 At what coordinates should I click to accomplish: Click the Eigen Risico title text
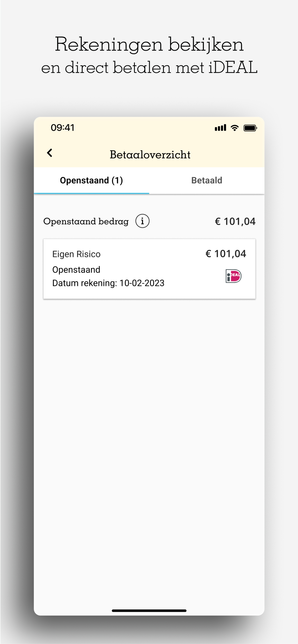tap(76, 254)
